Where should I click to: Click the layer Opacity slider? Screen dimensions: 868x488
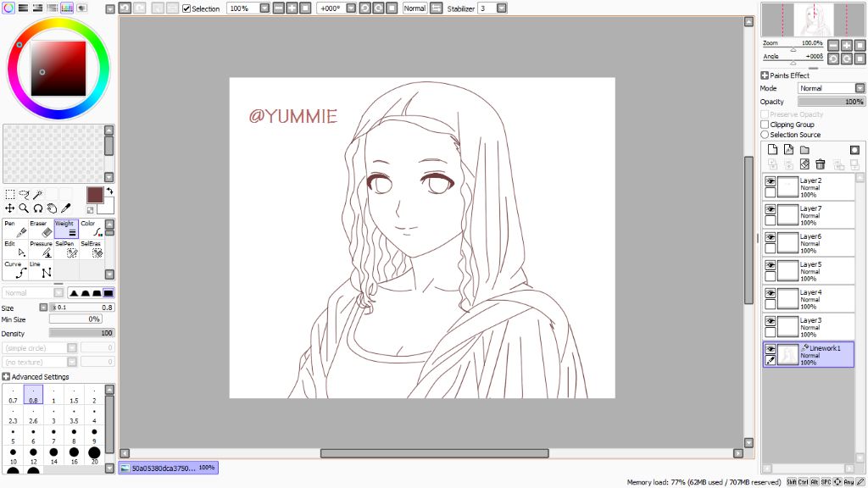[831, 102]
